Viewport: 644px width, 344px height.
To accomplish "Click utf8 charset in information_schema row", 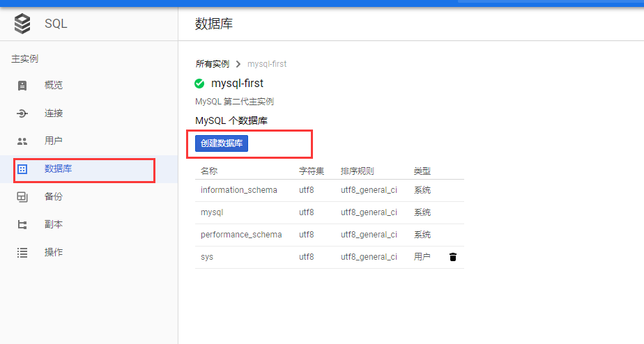I will pyautogui.click(x=307, y=190).
